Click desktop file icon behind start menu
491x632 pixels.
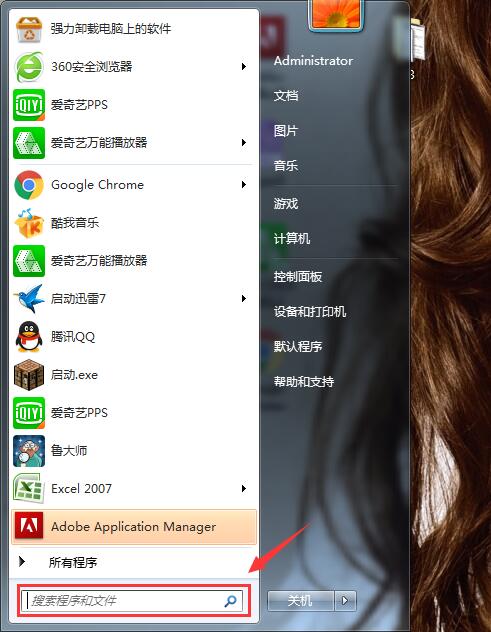click(x=418, y=40)
